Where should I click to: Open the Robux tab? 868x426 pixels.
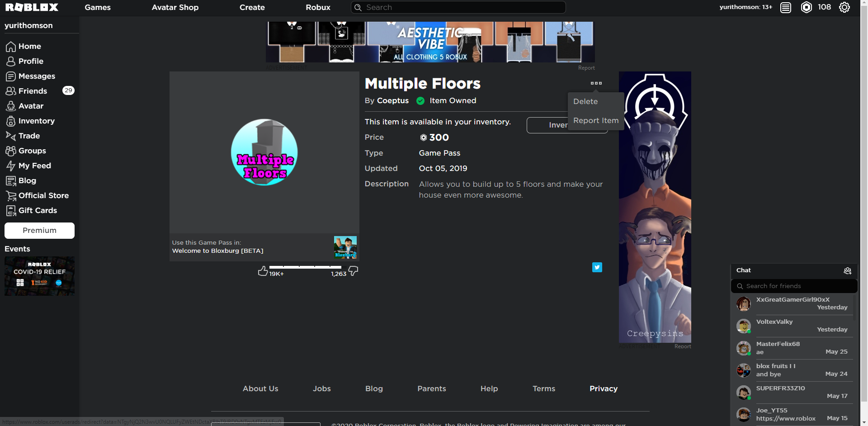coord(318,7)
